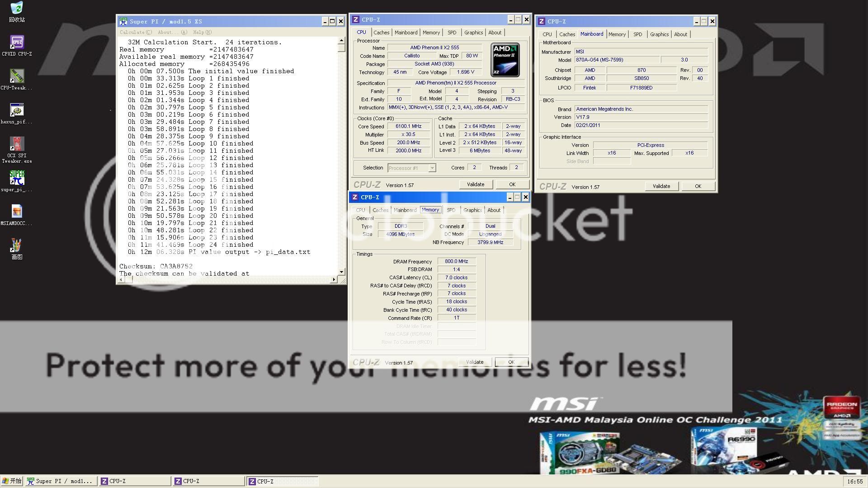The height and width of the screenshot is (488, 868).
Task: Open the Calculate menu in Super PI
Action: [x=135, y=33]
